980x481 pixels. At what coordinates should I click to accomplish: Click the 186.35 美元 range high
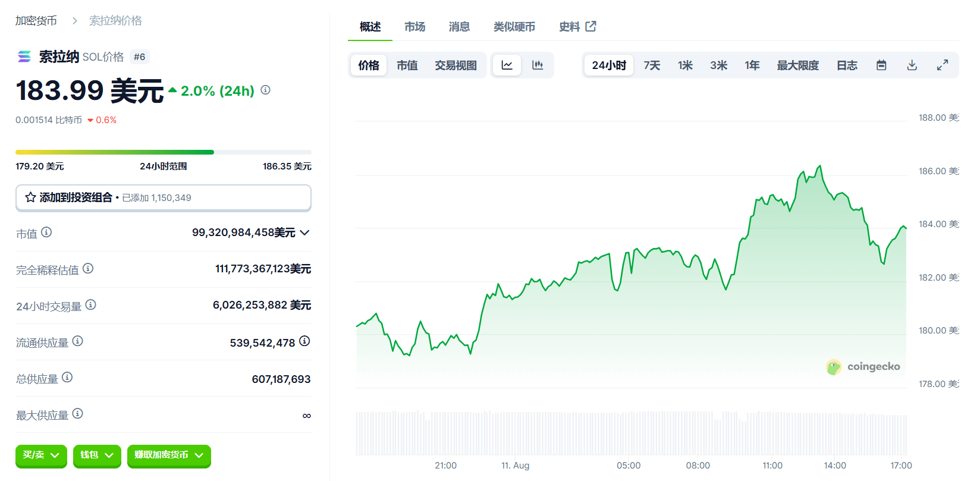[287, 166]
